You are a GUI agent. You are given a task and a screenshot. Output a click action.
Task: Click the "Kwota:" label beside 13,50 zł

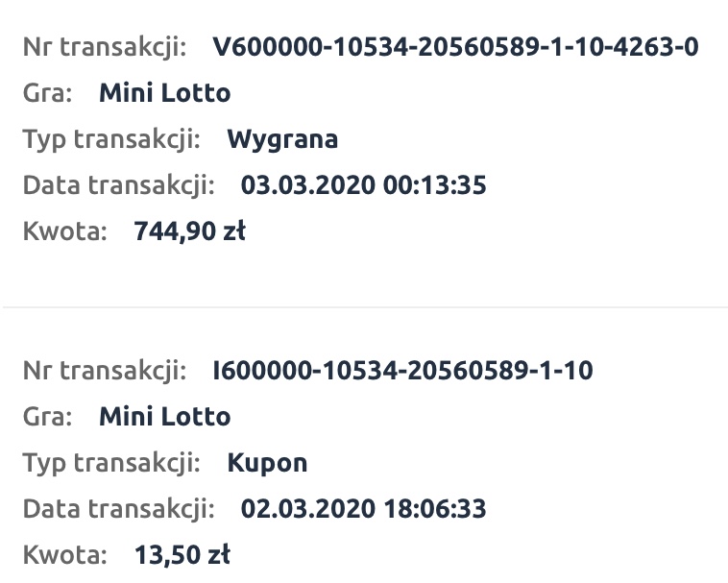point(65,554)
